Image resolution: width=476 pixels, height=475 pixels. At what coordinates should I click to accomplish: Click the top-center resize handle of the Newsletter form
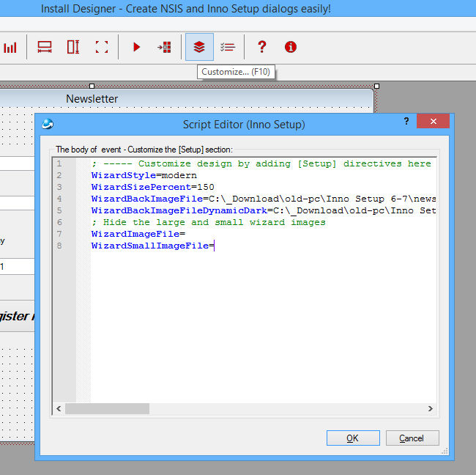92,86
